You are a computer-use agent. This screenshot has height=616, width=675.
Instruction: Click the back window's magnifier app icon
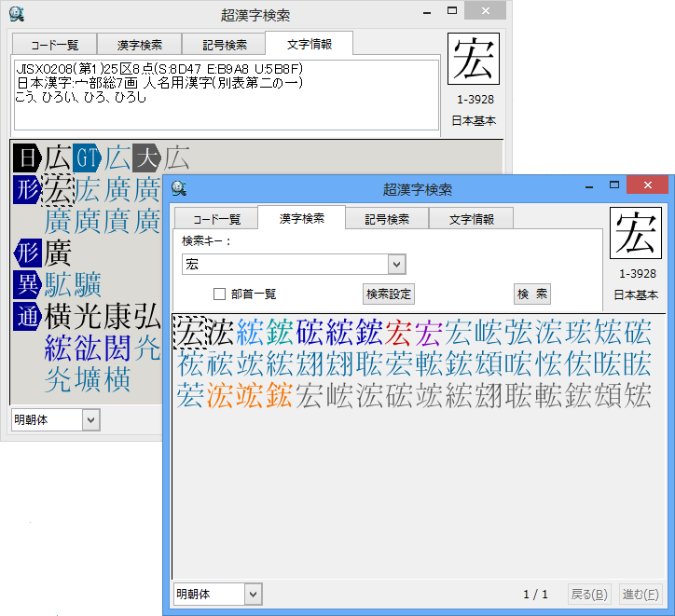click(16, 15)
